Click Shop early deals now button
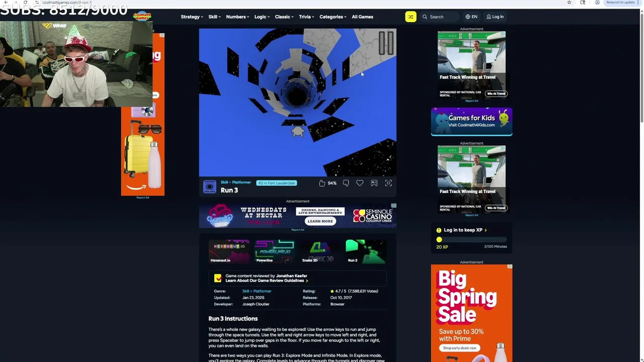 pyautogui.click(x=459, y=348)
